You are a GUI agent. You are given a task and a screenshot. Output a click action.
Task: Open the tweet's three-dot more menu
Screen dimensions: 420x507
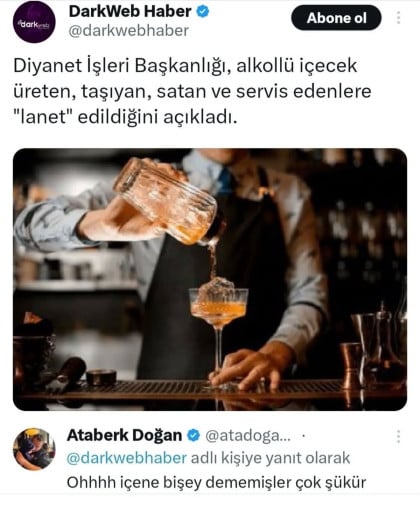[x=398, y=18]
